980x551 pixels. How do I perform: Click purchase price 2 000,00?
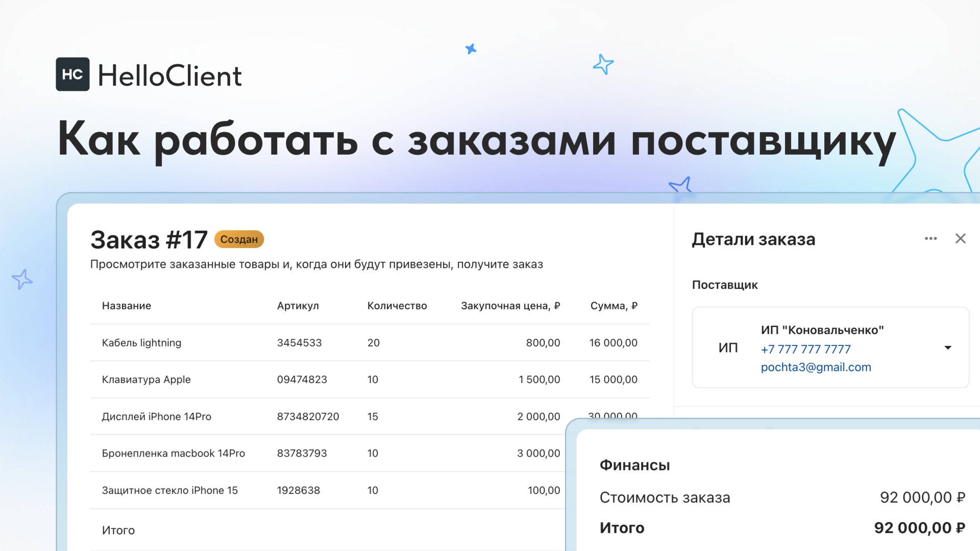coord(538,417)
